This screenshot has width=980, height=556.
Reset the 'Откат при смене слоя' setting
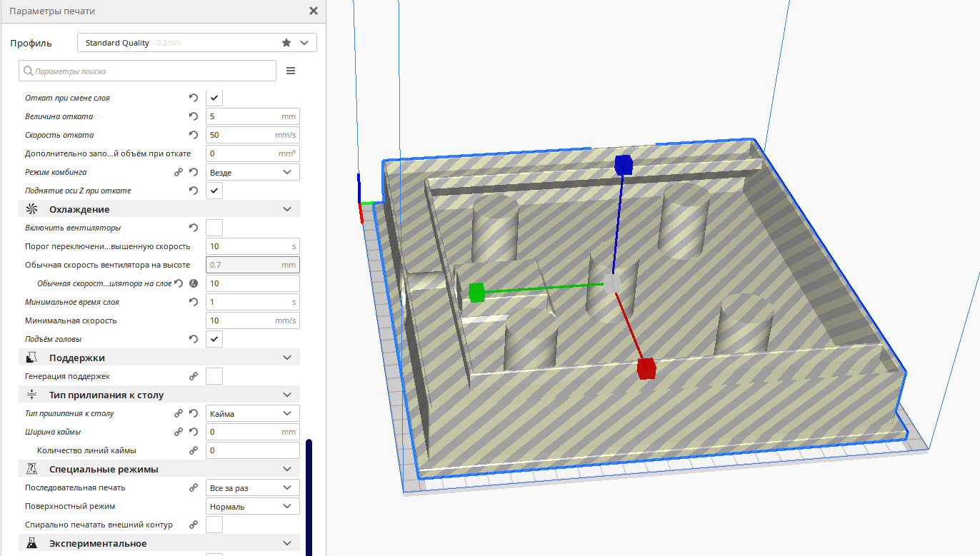[x=193, y=98]
